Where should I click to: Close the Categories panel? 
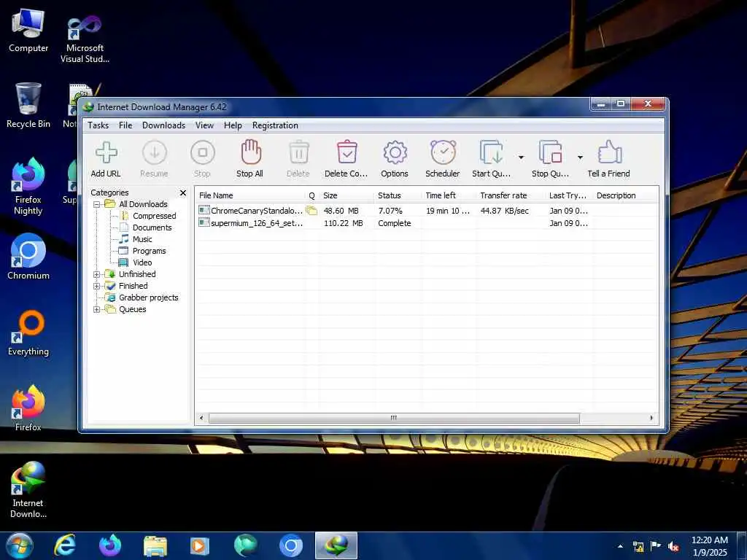(x=183, y=192)
